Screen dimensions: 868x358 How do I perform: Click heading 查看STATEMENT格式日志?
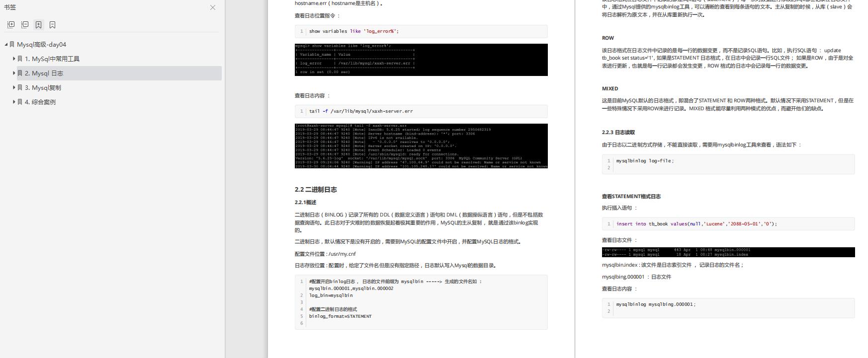pos(631,196)
